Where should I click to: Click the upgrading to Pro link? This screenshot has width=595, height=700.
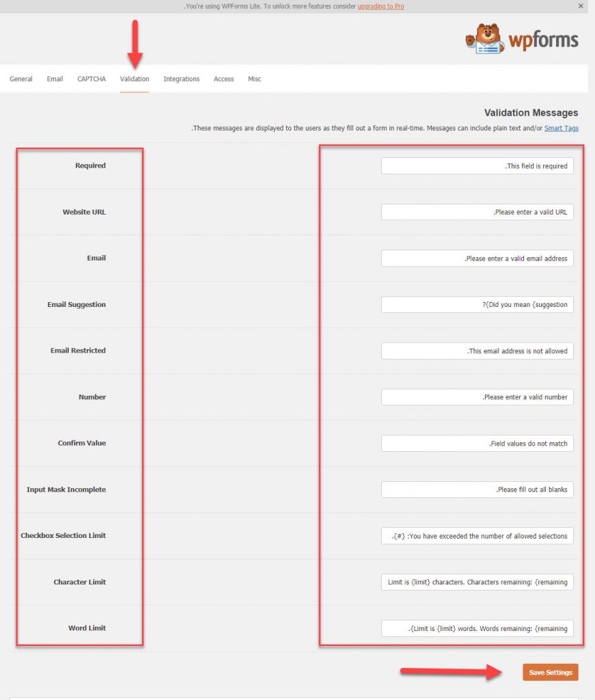(x=383, y=6)
